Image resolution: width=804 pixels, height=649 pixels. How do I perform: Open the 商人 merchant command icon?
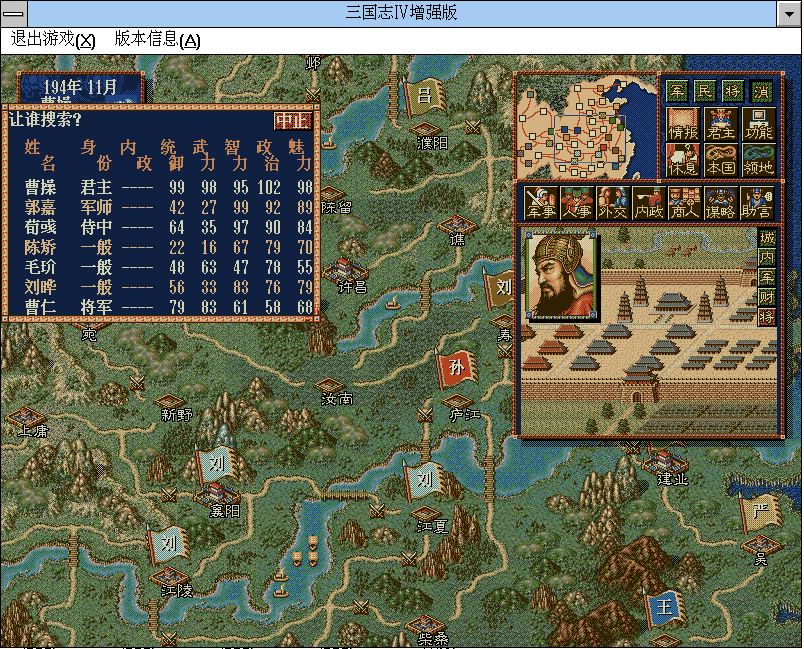685,202
